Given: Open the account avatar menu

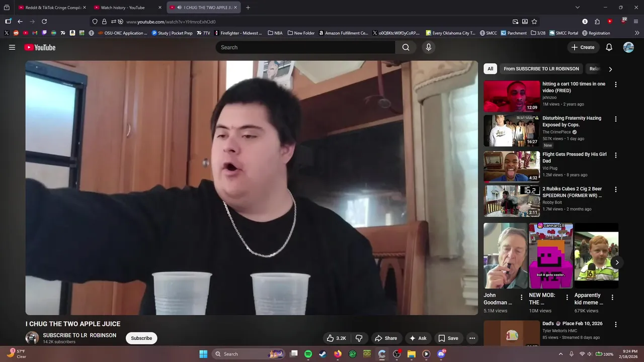Looking at the screenshot, I should [628, 47].
